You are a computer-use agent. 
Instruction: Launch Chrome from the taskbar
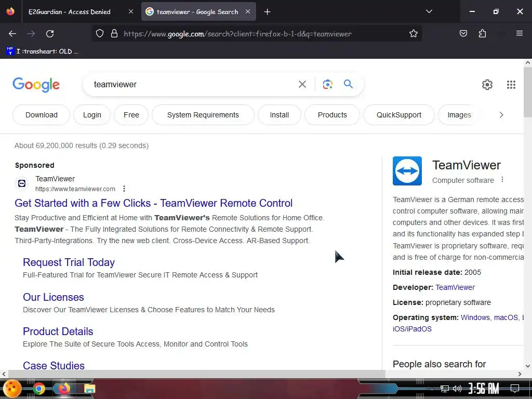pos(39,389)
